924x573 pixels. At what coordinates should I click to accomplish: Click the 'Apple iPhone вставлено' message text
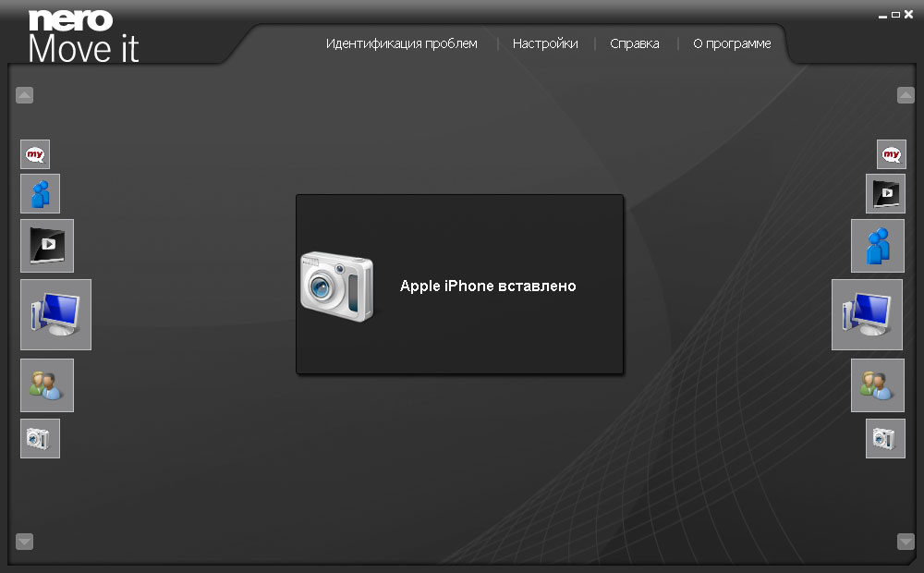click(x=488, y=286)
